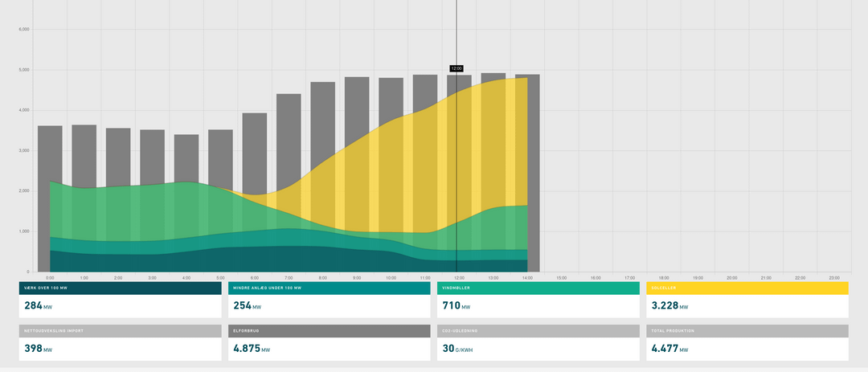
Task: Click the 2,000 label on vertical axis
Action: click(24, 191)
